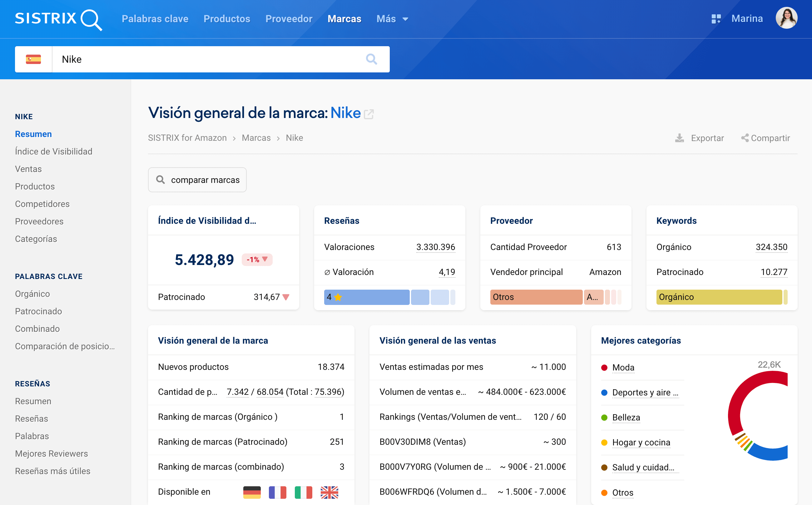Screen dimensions: 812x505
Task: Open the apps grid icon near Marina
Action: pos(716,19)
